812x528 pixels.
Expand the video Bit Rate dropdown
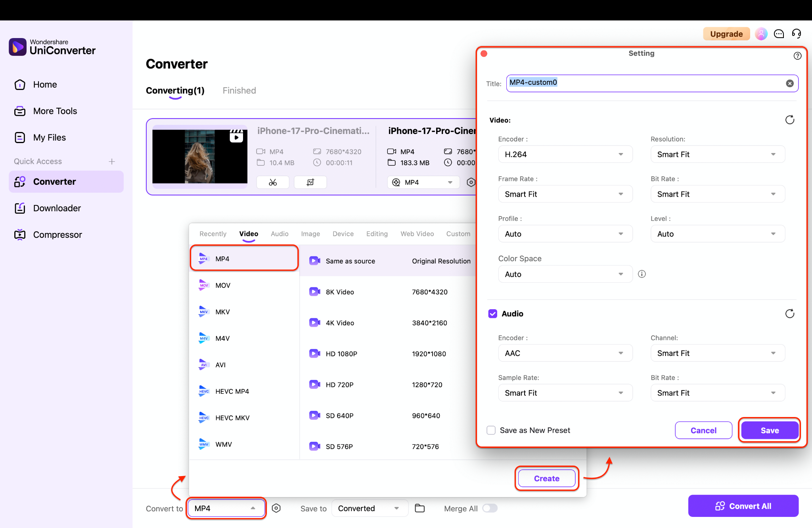click(x=718, y=194)
